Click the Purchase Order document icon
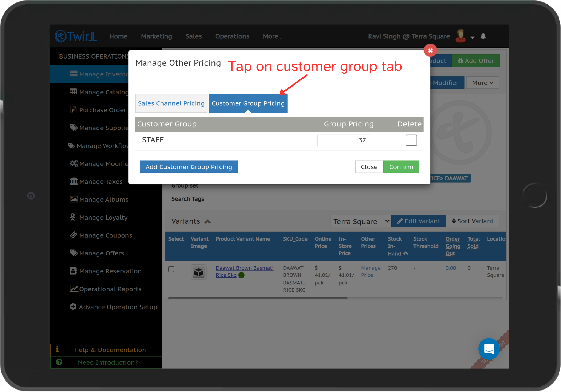Viewport: 561px width, 392px height. (73, 109)
